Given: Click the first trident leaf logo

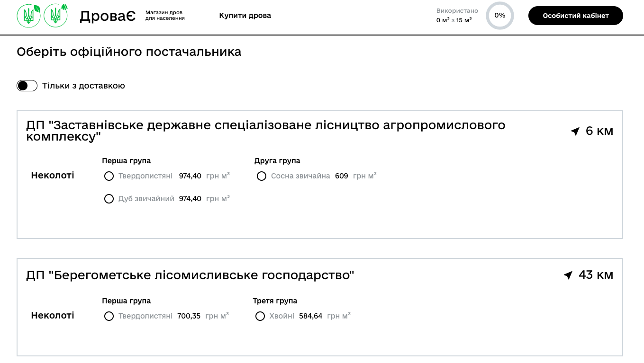Looking at the screenshot, I should coord(29,16).
